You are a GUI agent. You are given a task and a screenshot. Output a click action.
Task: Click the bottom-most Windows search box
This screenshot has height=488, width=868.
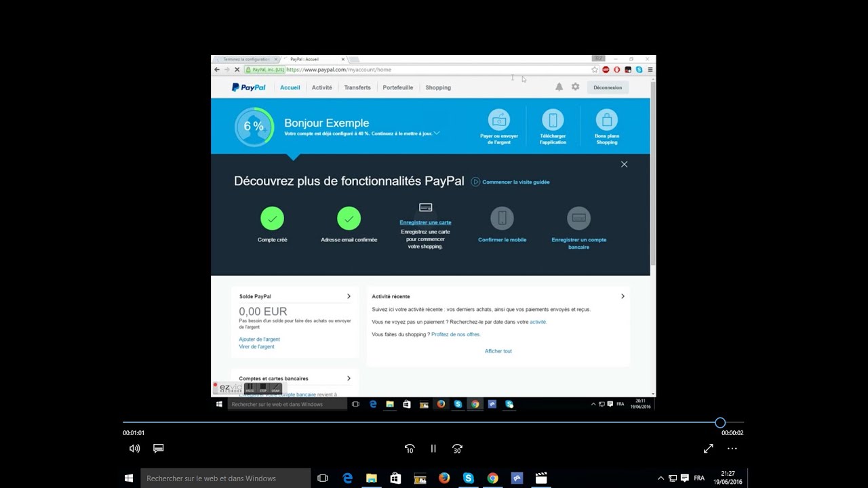[x=225, y=479]
